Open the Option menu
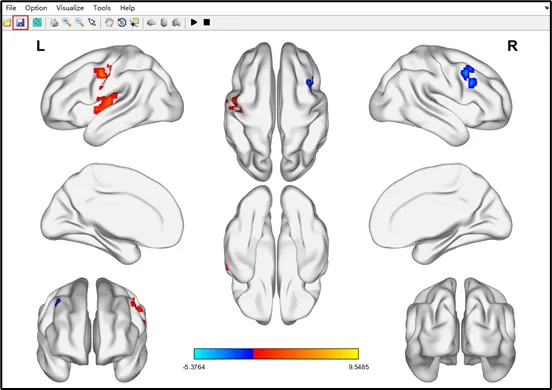This screenshot has width=552, height=390. tap(36, 8)
